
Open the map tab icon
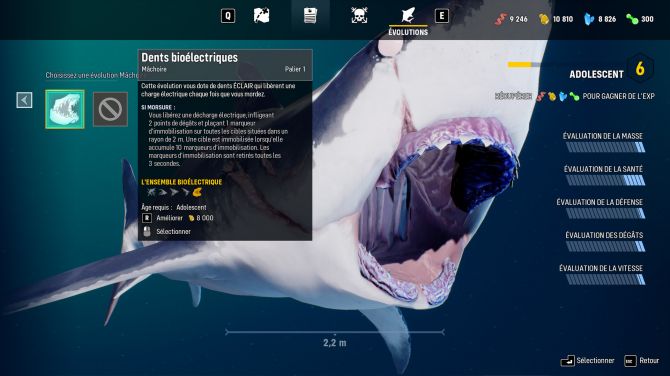[x=261, y=16]
